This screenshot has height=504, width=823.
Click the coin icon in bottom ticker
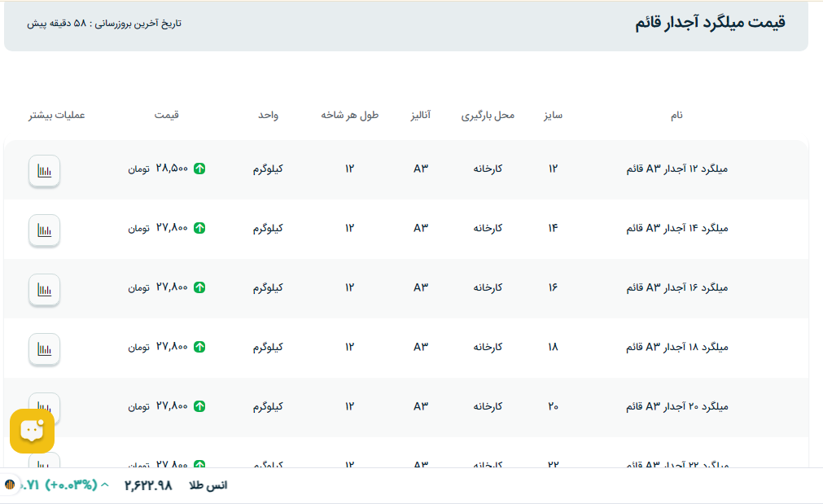[10, 485]
